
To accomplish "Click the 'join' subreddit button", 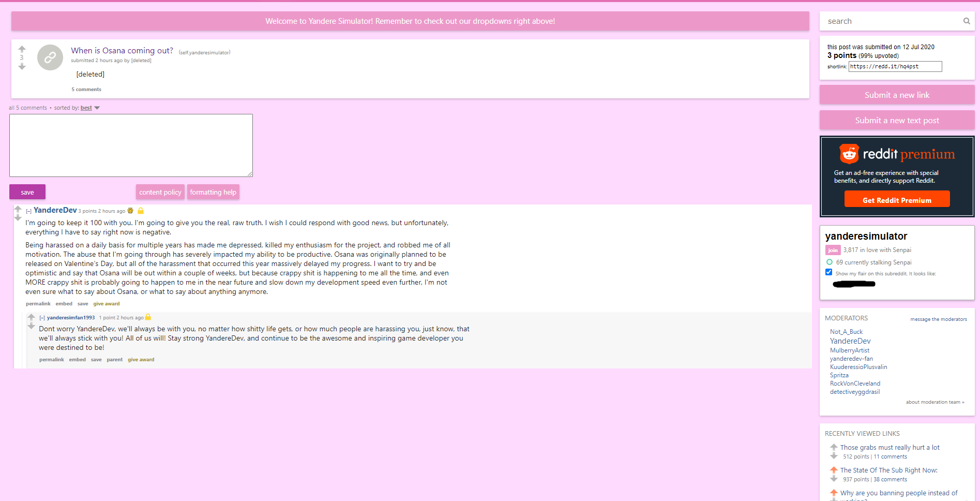I will [833, 250].
